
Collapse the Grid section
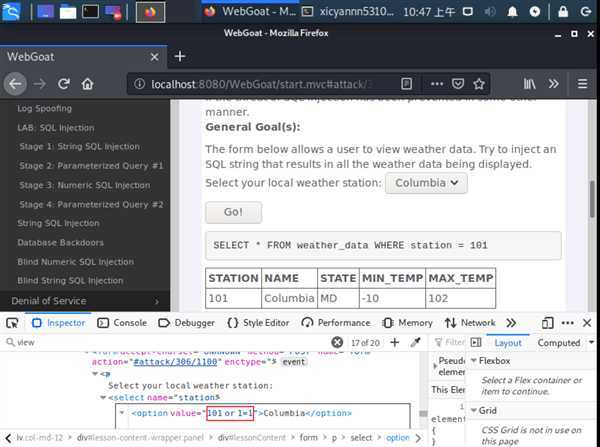pos(474,411)
